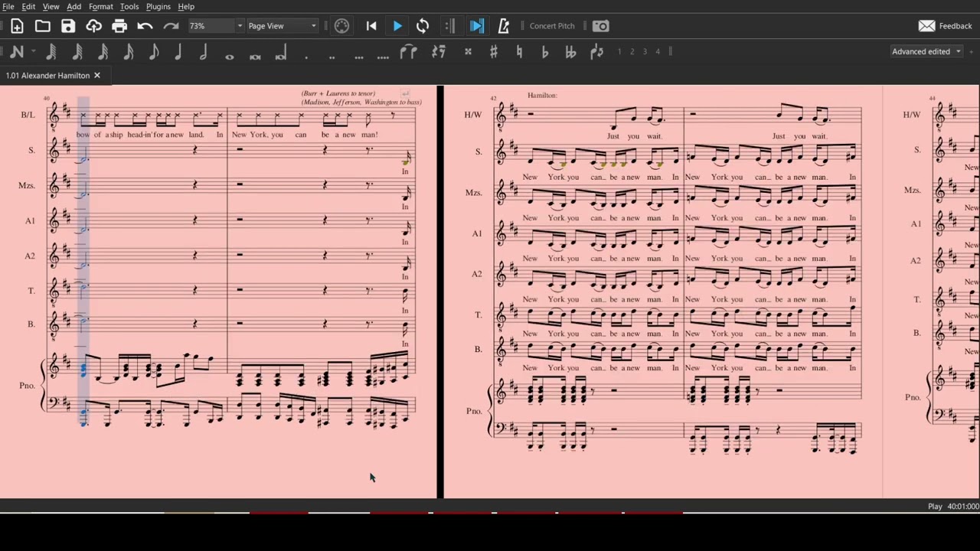Select the 128th note duration

[x=51, y=52]
